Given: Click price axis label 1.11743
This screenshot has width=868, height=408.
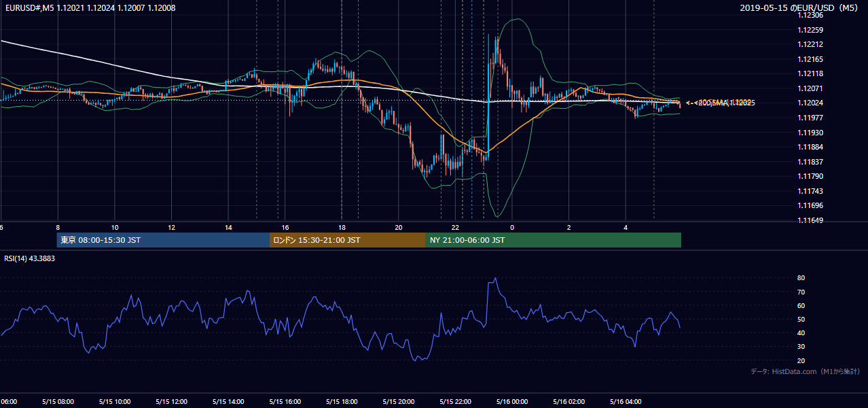Looking at the screenshot, I should (x=810, y=191).
